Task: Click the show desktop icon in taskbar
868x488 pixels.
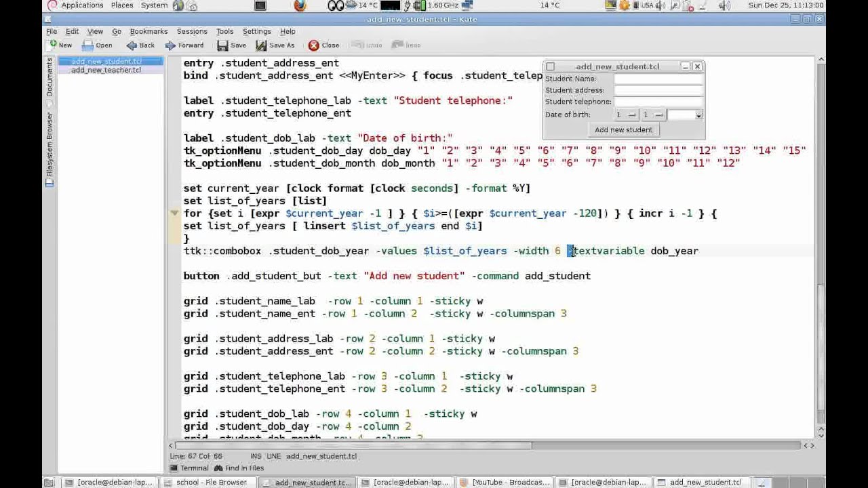Action: [x=49, y=483]
